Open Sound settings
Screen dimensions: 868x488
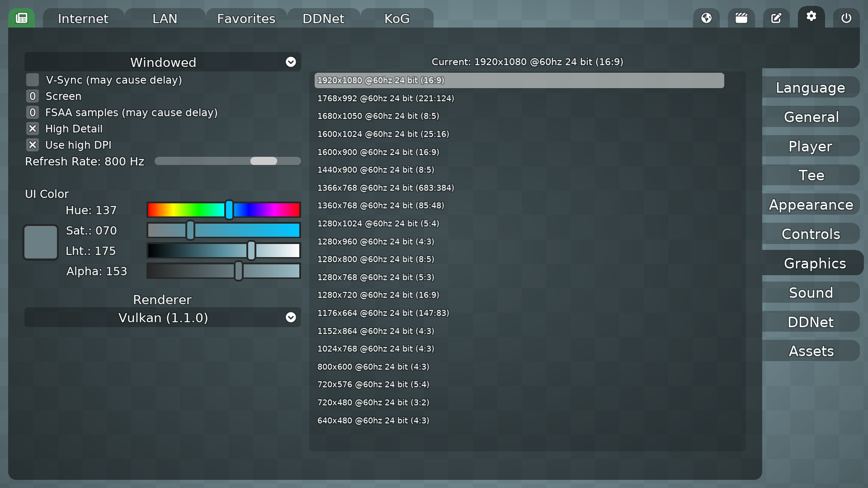coord(811,292)
